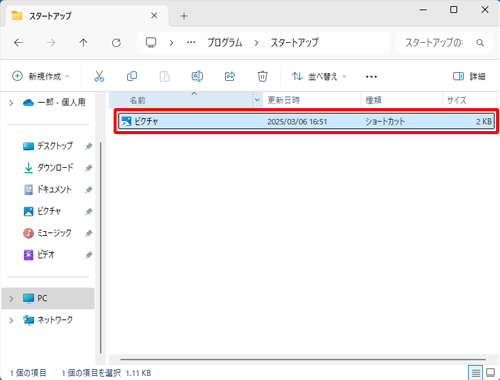Click the horizontal scrollbar of file list

point(303,360)
